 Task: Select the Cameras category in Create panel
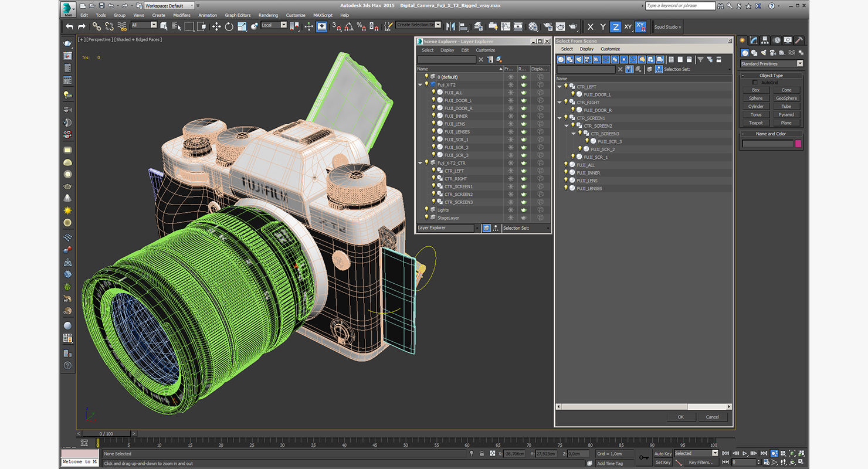773,53
